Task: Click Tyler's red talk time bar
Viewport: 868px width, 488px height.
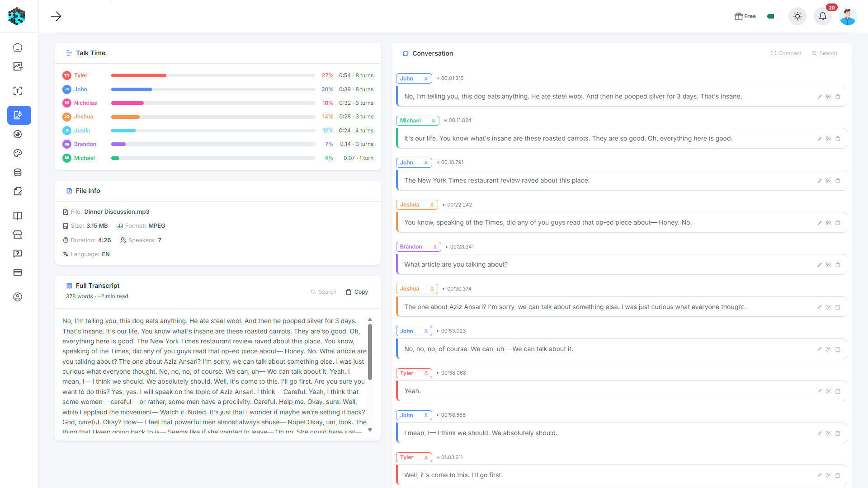Action: 138,75
